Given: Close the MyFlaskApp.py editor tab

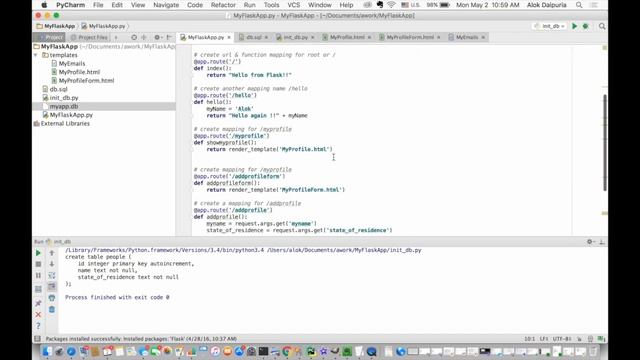Looking at the screenshot, I should click(229, 37).
